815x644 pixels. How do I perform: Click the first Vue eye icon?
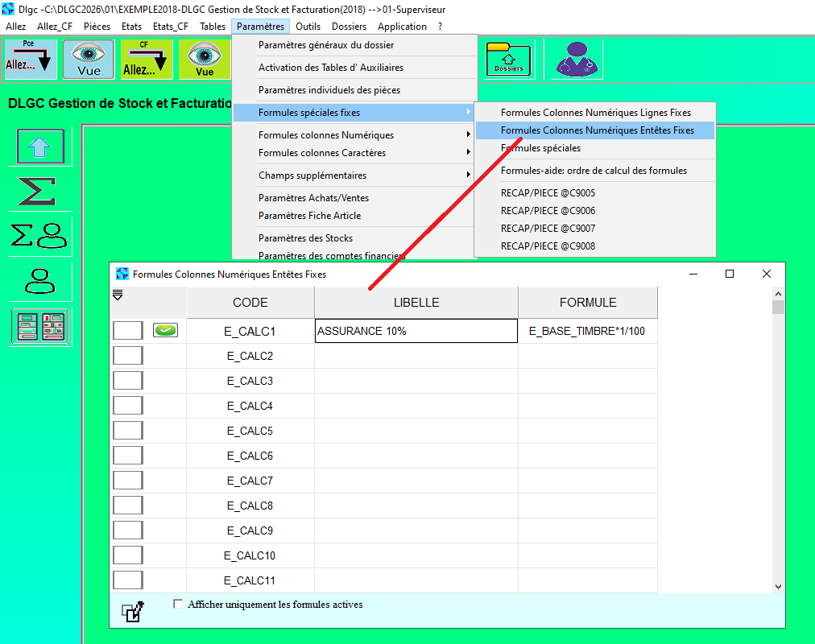coord(89,60)
